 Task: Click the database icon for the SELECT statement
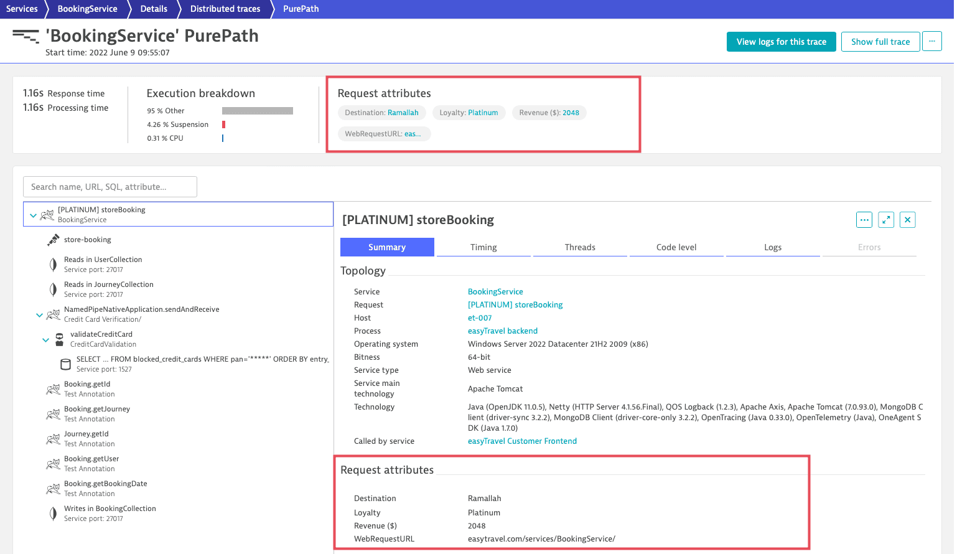coord(65,364)
